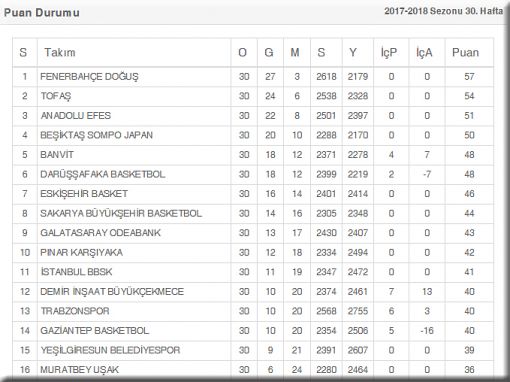Image resolution: width=510 pixels, height=382 pixels.
Task: Click the Puan column header
Action: (x=465, y=52)
